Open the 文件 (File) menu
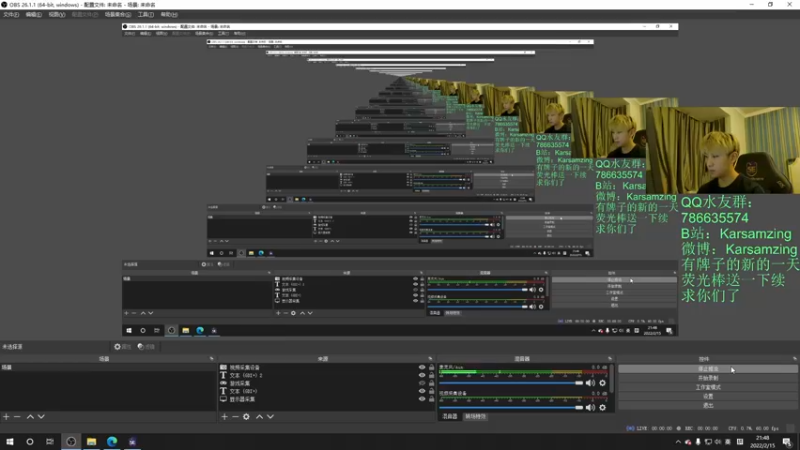 (11, 14)
